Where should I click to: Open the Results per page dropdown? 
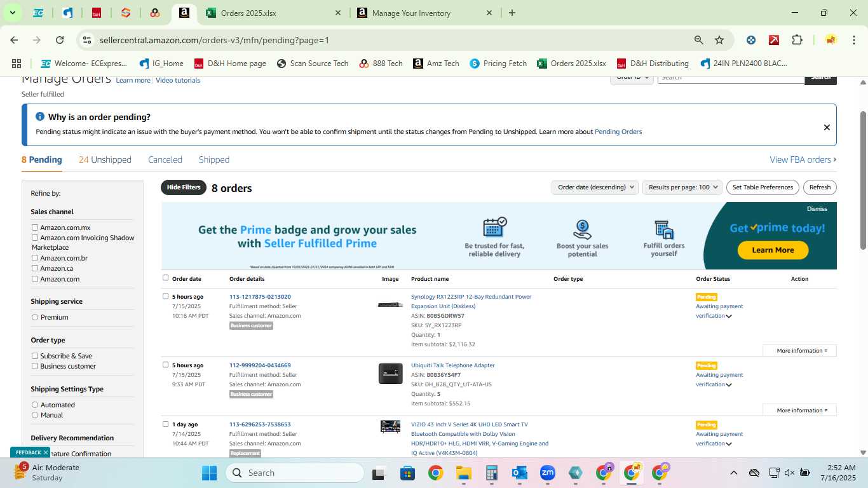tap(682, 187)
